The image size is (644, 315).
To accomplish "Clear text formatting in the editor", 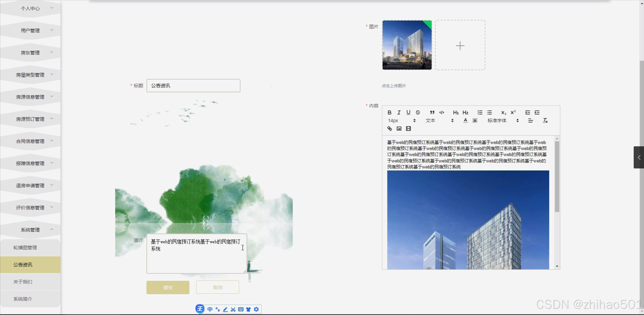I will click(x=545, y=121).
